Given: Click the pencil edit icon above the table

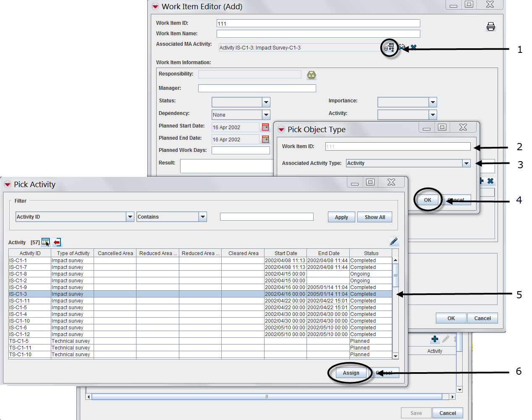Looking at the screenshot, I should 394,241.
